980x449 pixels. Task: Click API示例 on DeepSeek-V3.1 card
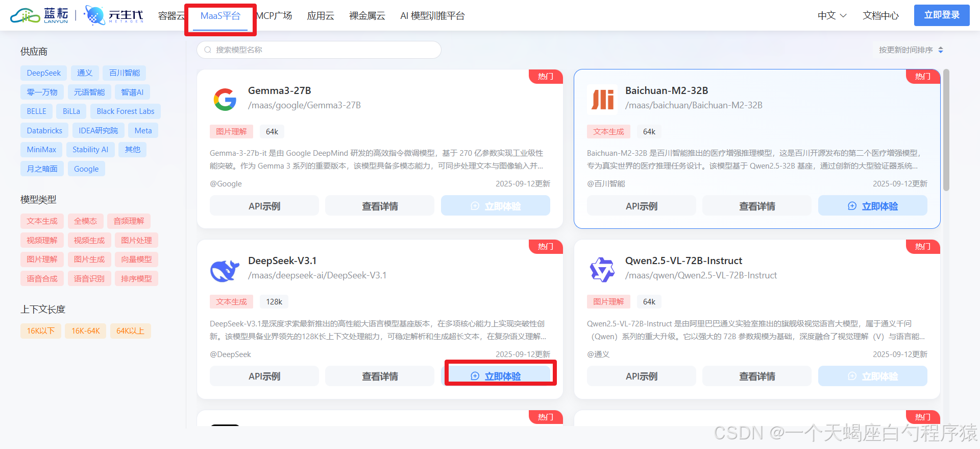[264, 376]
